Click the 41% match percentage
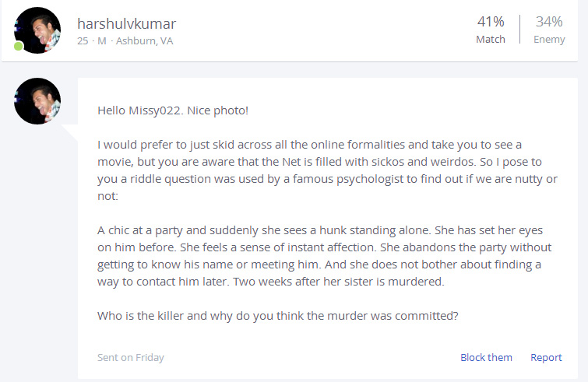 click(491, 22)
